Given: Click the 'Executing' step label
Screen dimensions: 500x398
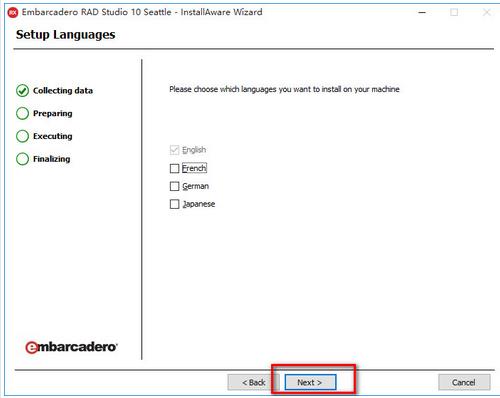Looking at the screenshot, I should click(53, 136).
